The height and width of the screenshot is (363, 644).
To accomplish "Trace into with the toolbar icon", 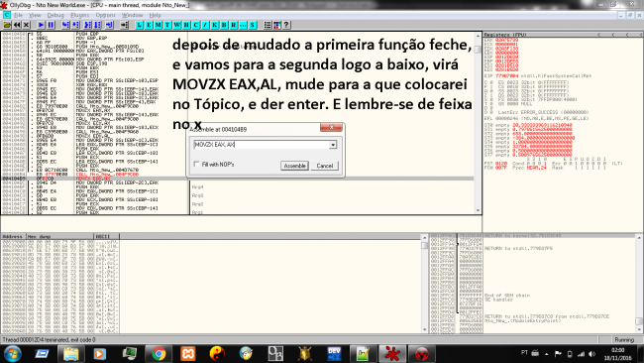I will pos(88,25).
